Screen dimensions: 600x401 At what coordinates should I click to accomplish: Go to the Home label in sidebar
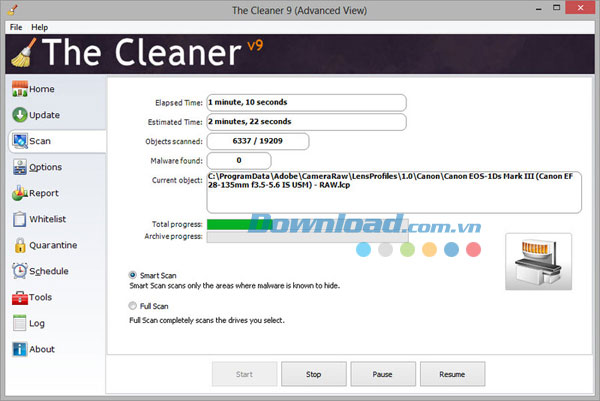click(42, 89)
